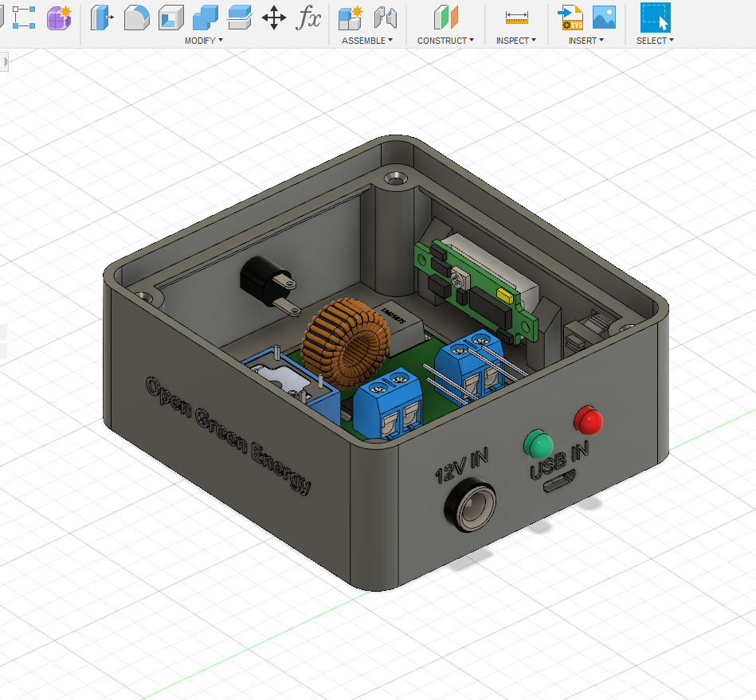Viewport: 756px width, 700px height.
Task: Select the blue terminal block nearest the front wall
Action: click(x=389, y=403)
